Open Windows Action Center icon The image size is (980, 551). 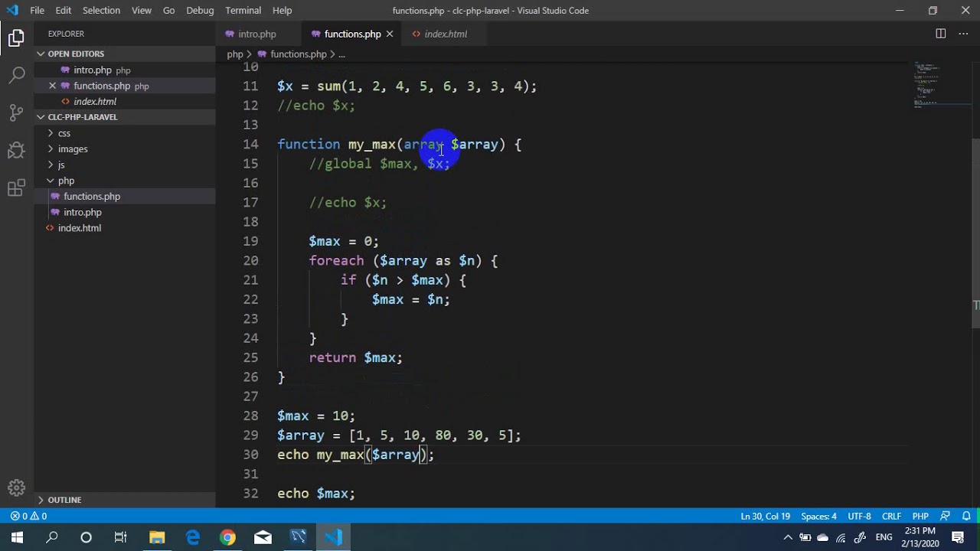point(958,537)
